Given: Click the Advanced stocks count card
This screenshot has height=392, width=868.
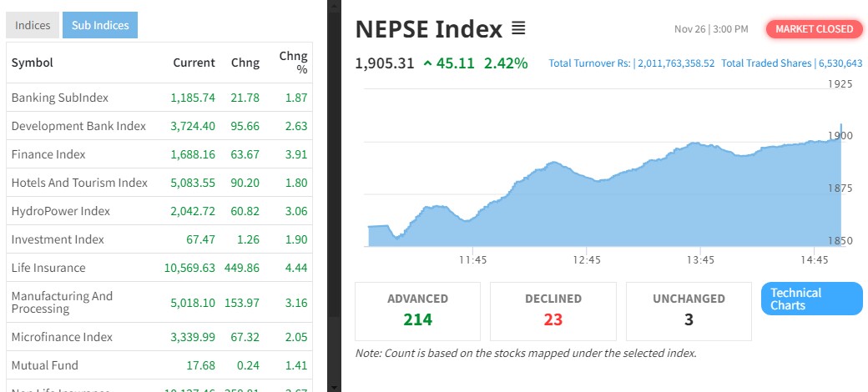Looking at the screenshot, I should [417, 310].
